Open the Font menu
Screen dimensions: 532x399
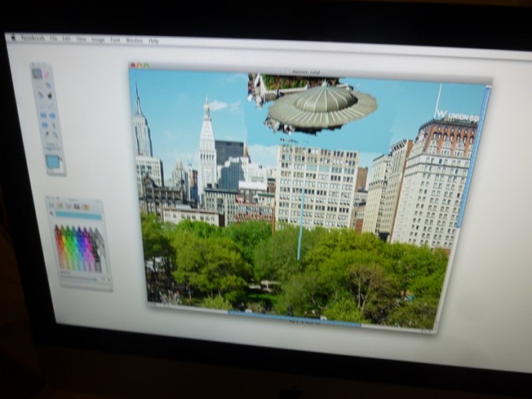tap(115, 40)
